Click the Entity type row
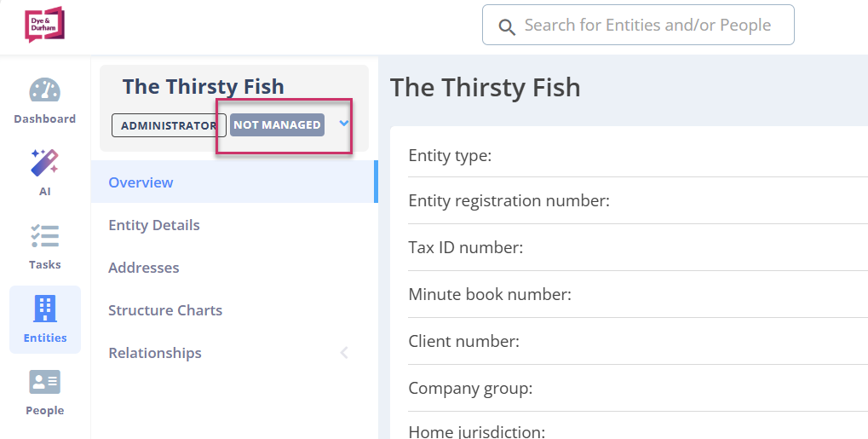 pos(638,155)
